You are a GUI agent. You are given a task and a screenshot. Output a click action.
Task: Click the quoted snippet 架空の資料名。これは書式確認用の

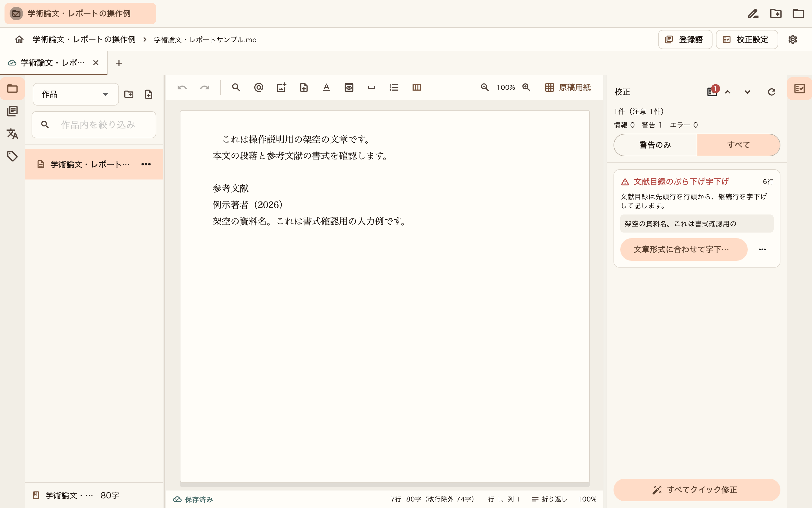point(697,224)
